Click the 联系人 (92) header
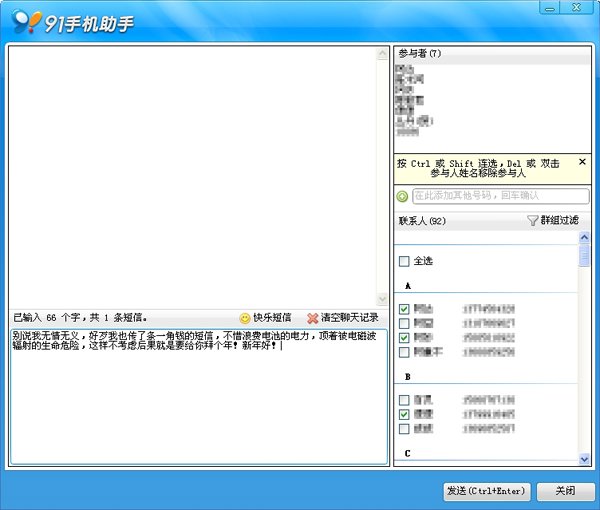The width and height of the screenshot is (600, 510). point(422,221)
